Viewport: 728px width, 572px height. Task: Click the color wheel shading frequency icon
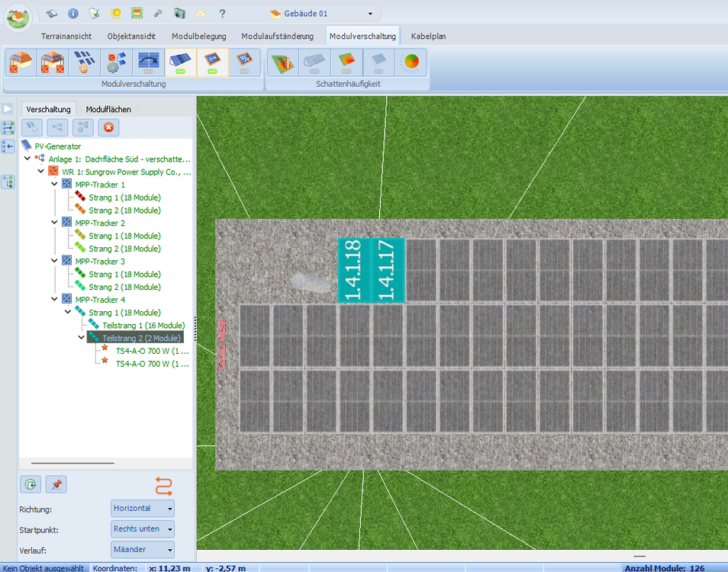[x=411, y=63]
